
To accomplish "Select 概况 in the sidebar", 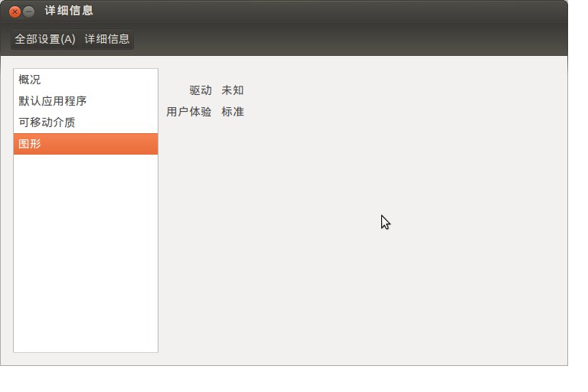I will tap(86, 80).
